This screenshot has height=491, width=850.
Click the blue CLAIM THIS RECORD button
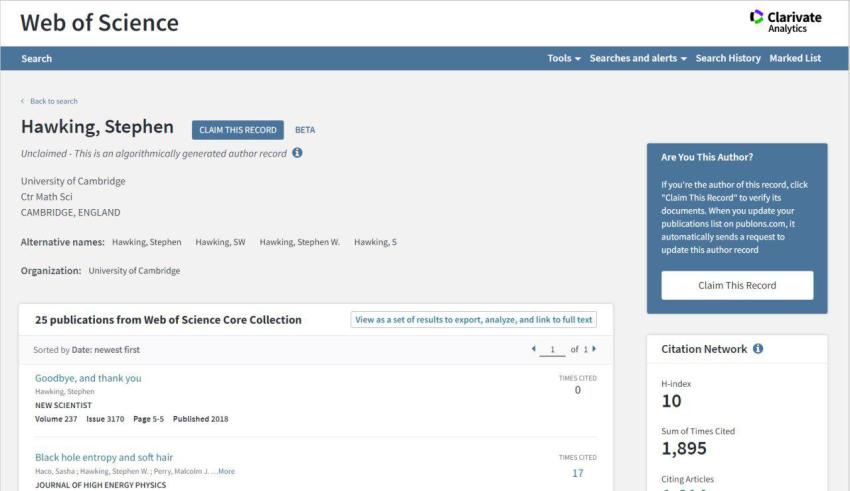(237, 130)
